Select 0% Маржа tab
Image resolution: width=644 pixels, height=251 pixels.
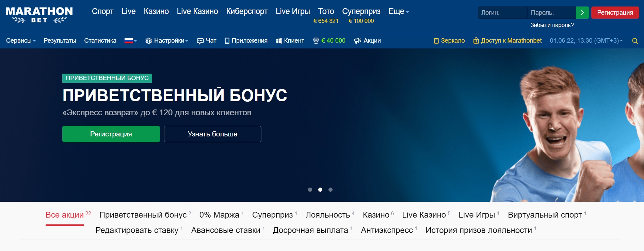point(221,215)
